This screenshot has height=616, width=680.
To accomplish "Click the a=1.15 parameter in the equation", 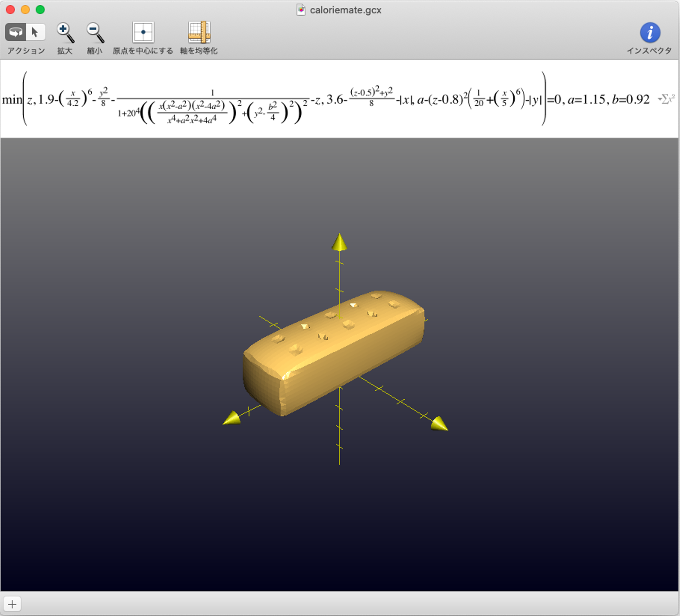I will 586,99.
